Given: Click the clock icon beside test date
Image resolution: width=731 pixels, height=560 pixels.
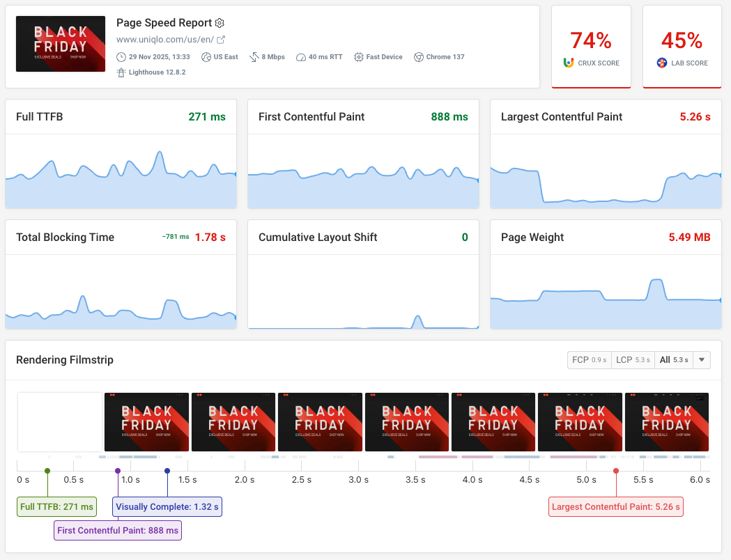Looking at the screenshot, I should click(x=122, y=57).
